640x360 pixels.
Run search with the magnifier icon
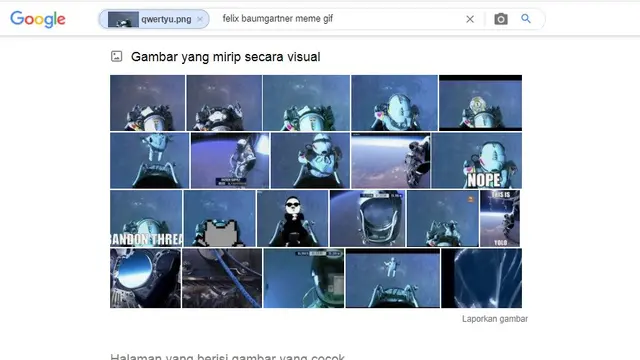click(x=526, y=19)
